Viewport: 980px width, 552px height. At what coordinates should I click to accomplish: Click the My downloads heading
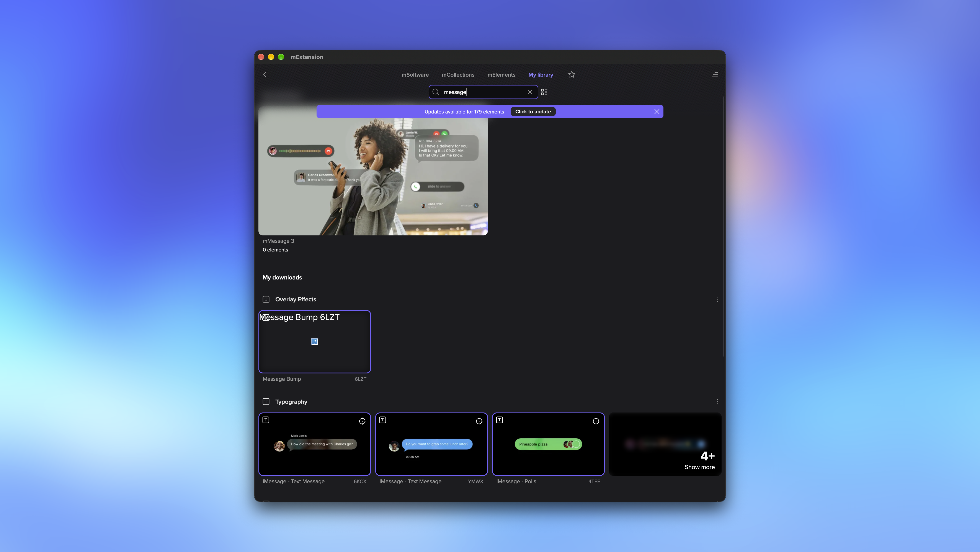pyautogui.click(x=282, y=278)
